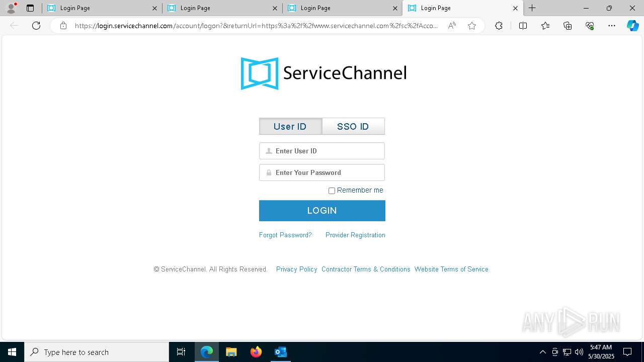Open a new tab with plus

click(x=532, y=8)
